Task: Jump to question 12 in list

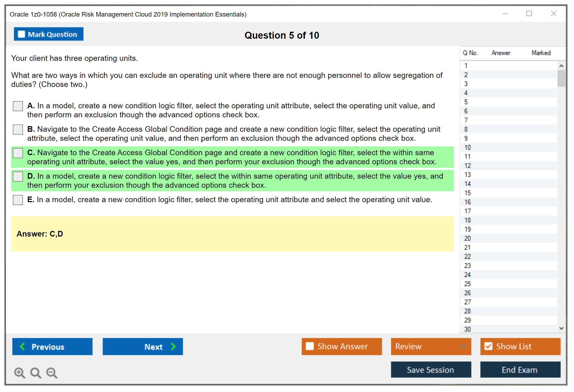Action: point(467,166)
